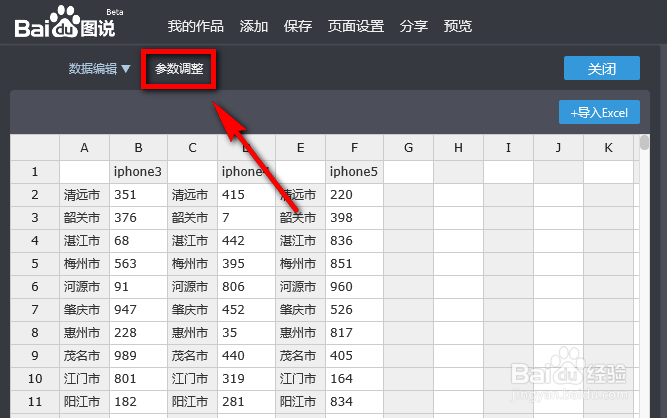Click cell with value 415
Viewport: 667px width, 418px height.
click(x=246, y=195)
